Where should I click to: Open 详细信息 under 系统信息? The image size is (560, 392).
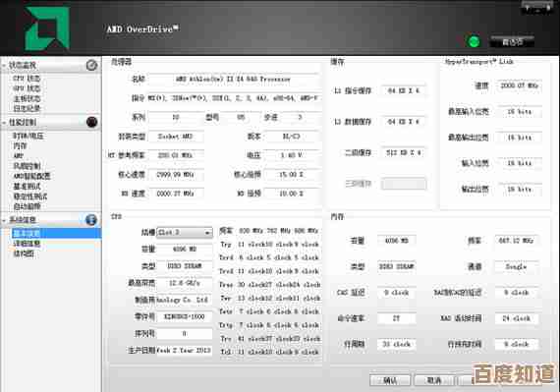(27, 244)
